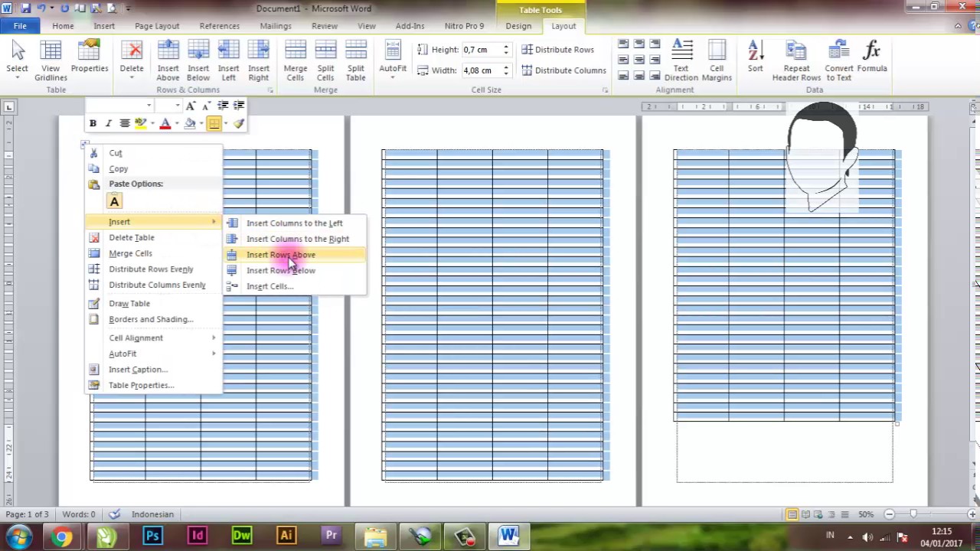Open Font Color dropdown arrow in mini toolbar

176,123
